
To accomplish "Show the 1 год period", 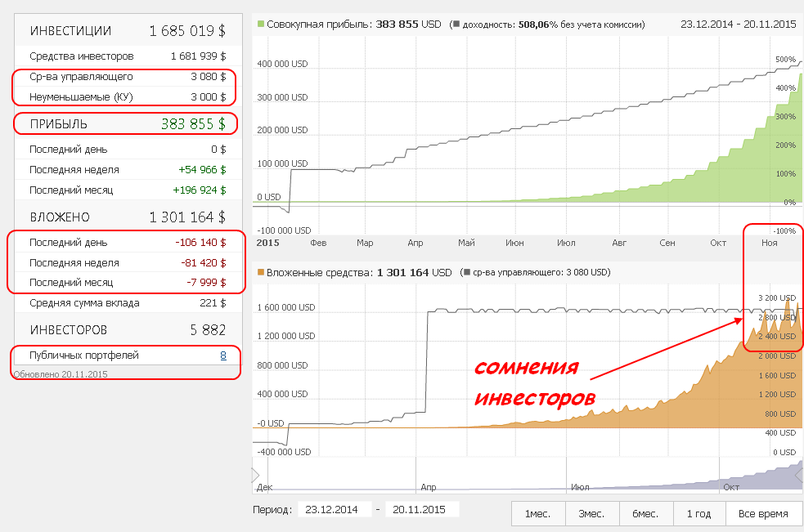I will [x=698, y=513].
